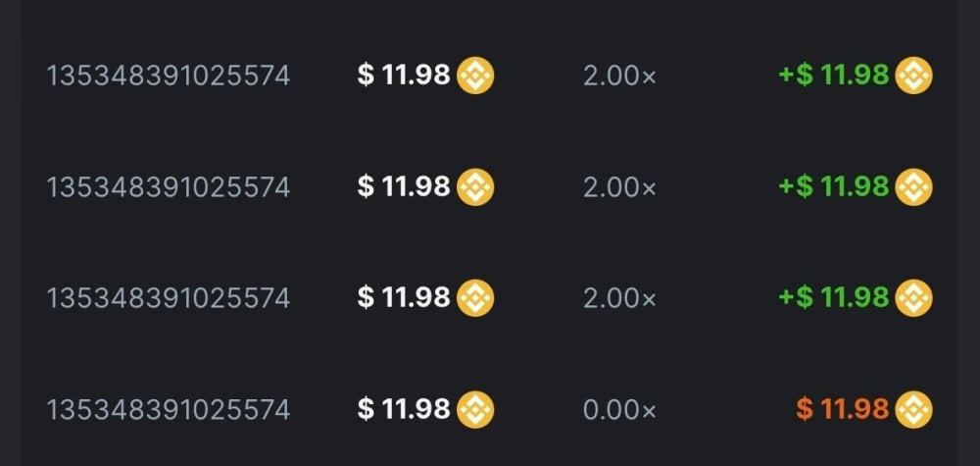Click the orange $ 11.98 loss amount
This screenshot has width=980, height=466.
(x=842, y=408)
